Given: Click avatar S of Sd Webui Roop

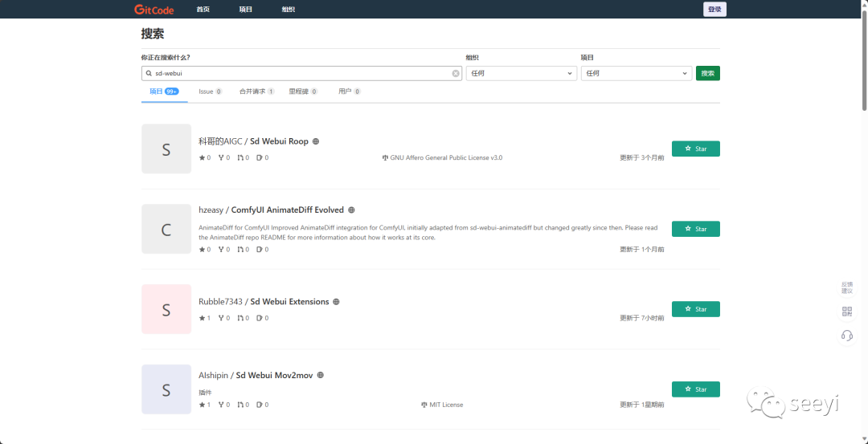Looking at the screenshot, I should (166, 149).
